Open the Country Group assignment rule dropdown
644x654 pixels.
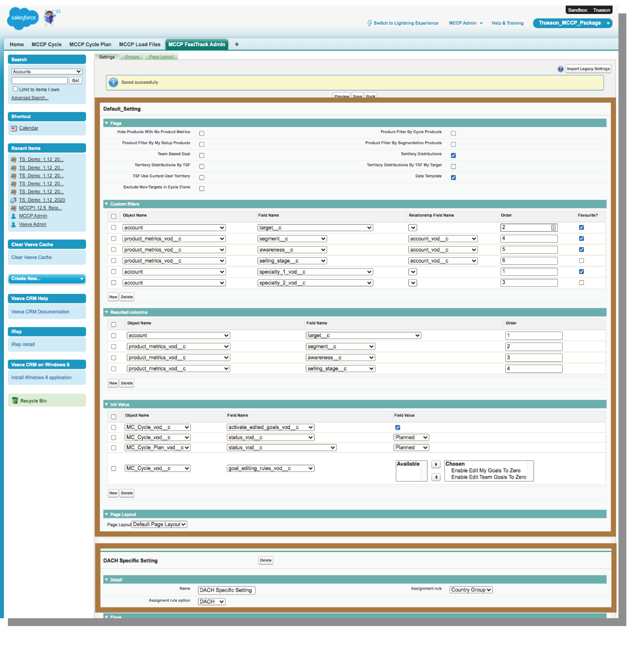471,590
